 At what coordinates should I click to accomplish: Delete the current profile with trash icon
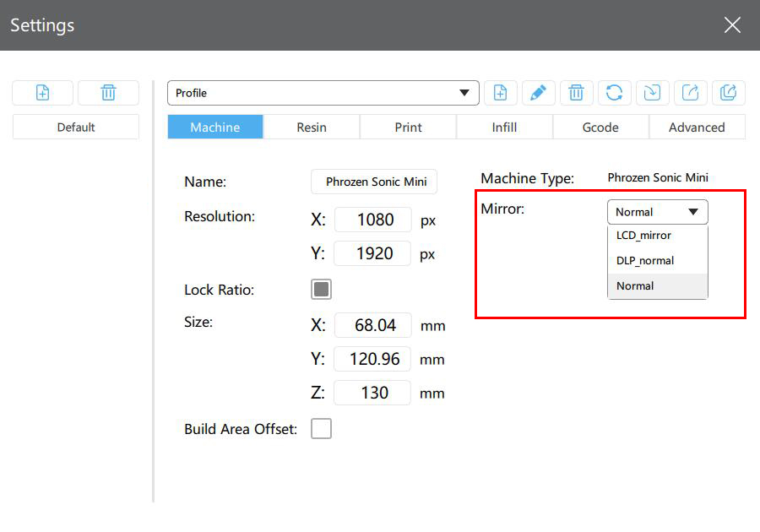tap(577, 93)
